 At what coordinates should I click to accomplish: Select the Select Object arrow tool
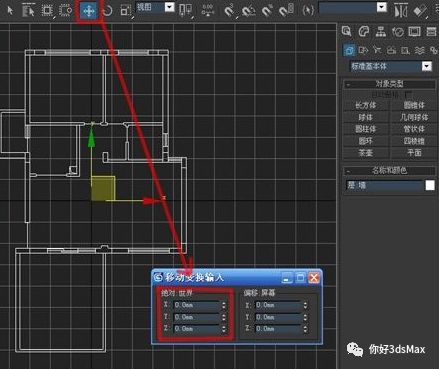[x=10, y=11]
